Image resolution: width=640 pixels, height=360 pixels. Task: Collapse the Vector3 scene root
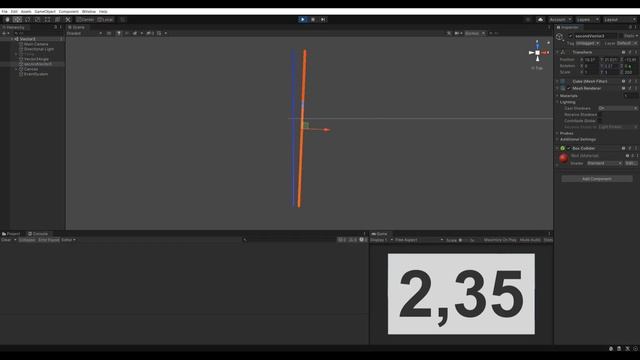pyautogui.click(x=12, y=39)
